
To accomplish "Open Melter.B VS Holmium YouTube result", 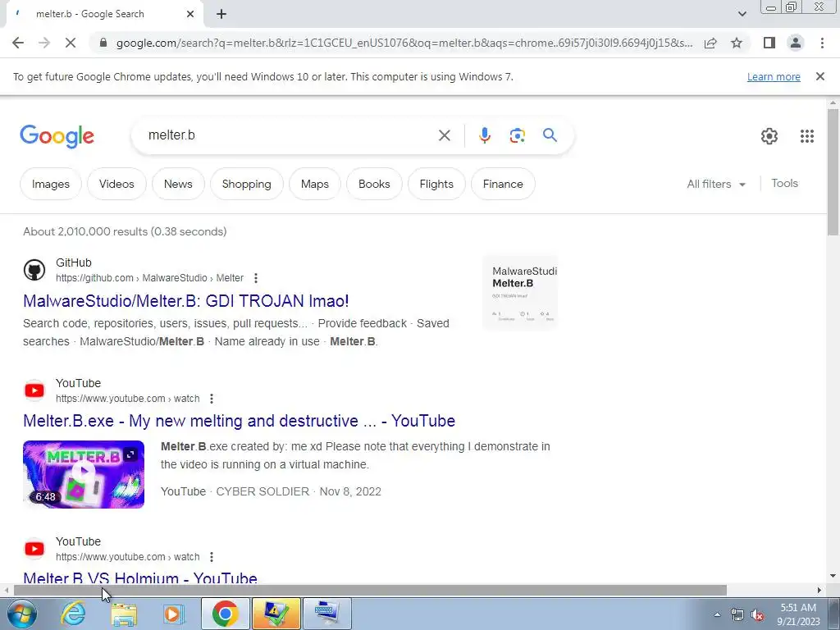I will pos(140,577).
